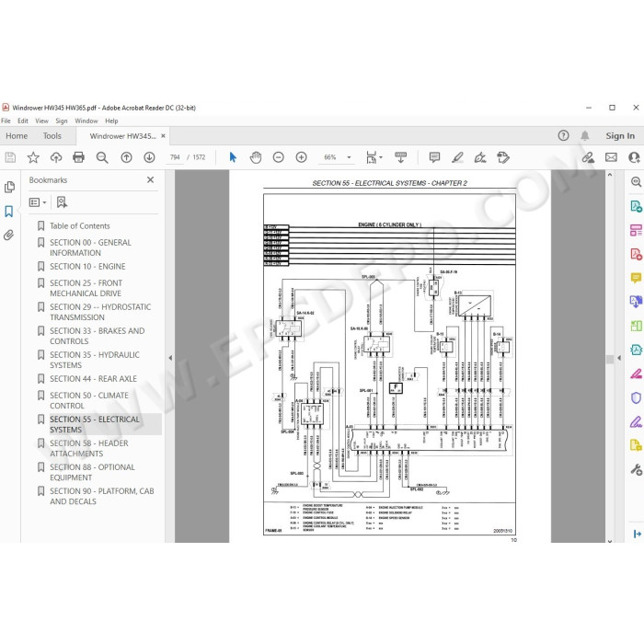Expand the right tools pane labels
This screenshot has height=644, width=644.
(637, 534)
